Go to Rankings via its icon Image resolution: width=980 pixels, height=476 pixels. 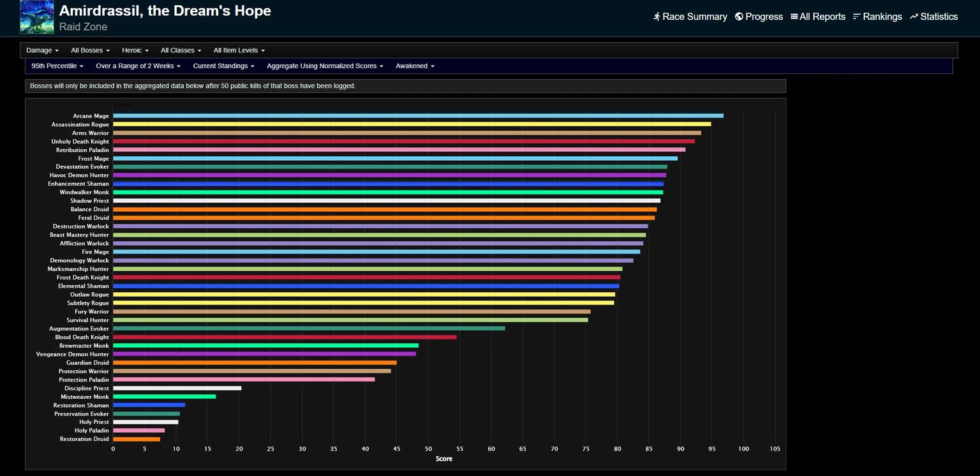857,17
